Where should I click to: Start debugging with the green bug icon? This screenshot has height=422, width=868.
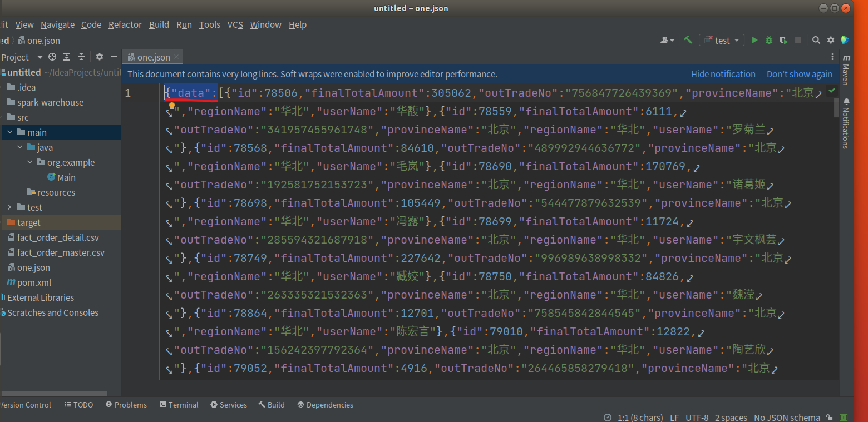click(x=769, y=40)
